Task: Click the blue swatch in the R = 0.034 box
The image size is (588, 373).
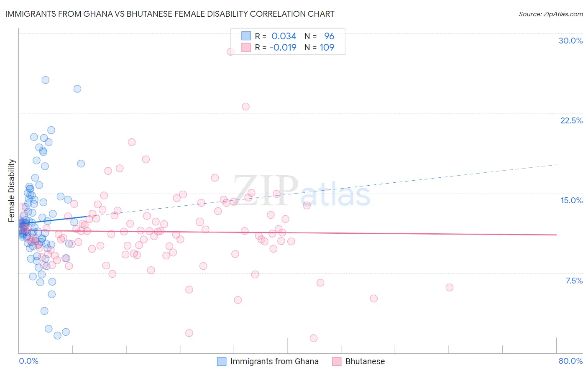Action: point(246,36)
